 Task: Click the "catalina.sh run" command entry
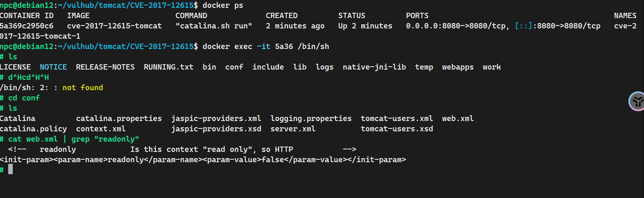[x=214, y=26]
